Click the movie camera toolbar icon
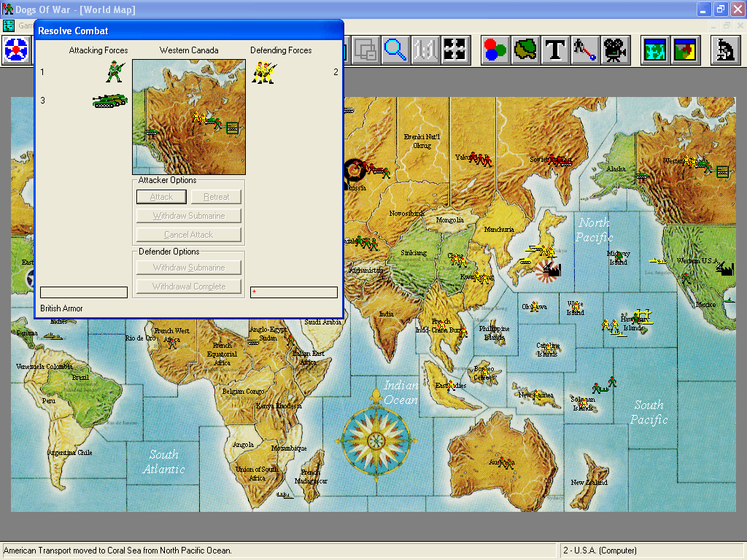The image size is (747, 560). [x=615, y=50]
